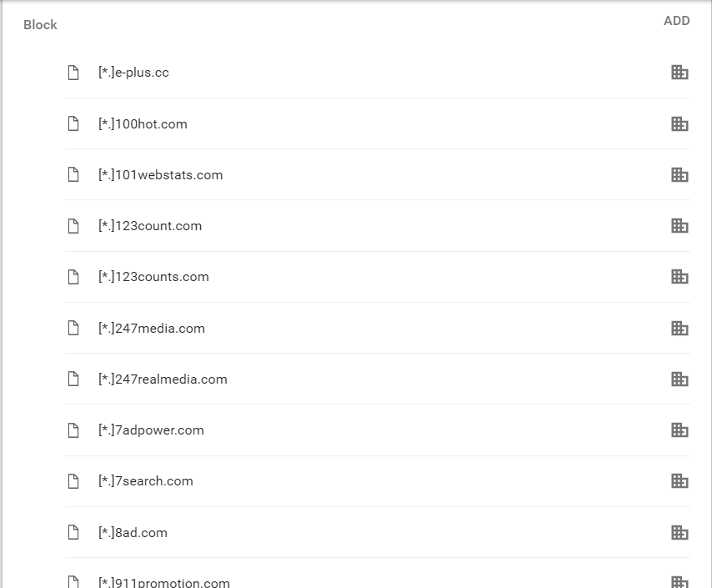Click the file icon before 100hot.com
Viewport: 712px width, 588px height.
[73, 123]
